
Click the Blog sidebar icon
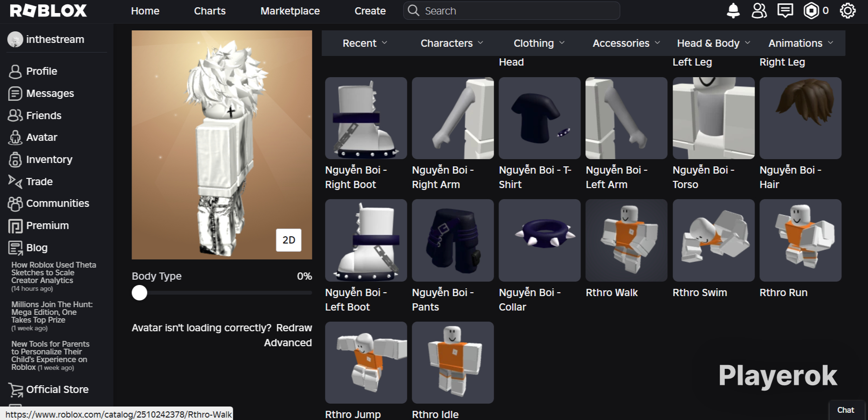[15, 248]
